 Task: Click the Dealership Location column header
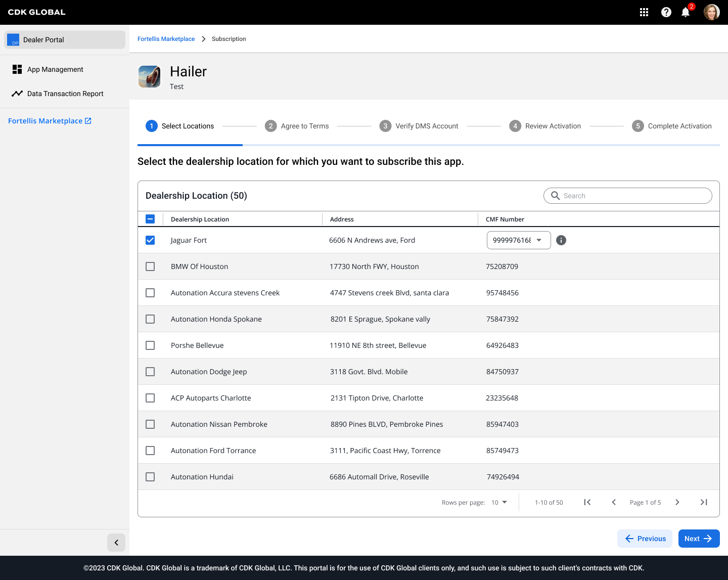coord(200,219)
